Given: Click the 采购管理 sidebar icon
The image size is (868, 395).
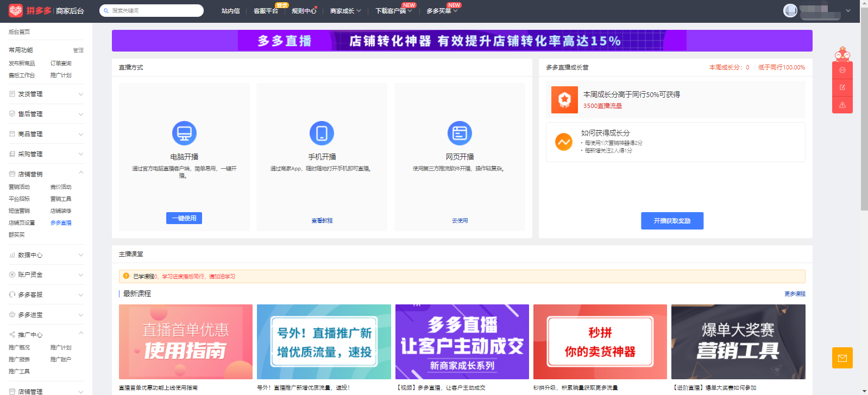Looking at the screenshot, I should pyautogui.click(x=12, y=154).
